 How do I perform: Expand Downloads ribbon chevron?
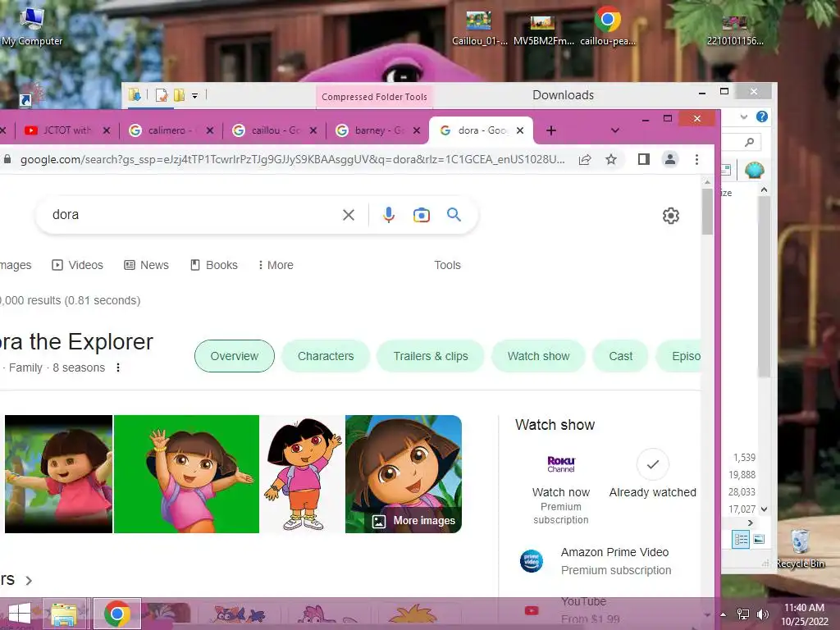(743, 116)
